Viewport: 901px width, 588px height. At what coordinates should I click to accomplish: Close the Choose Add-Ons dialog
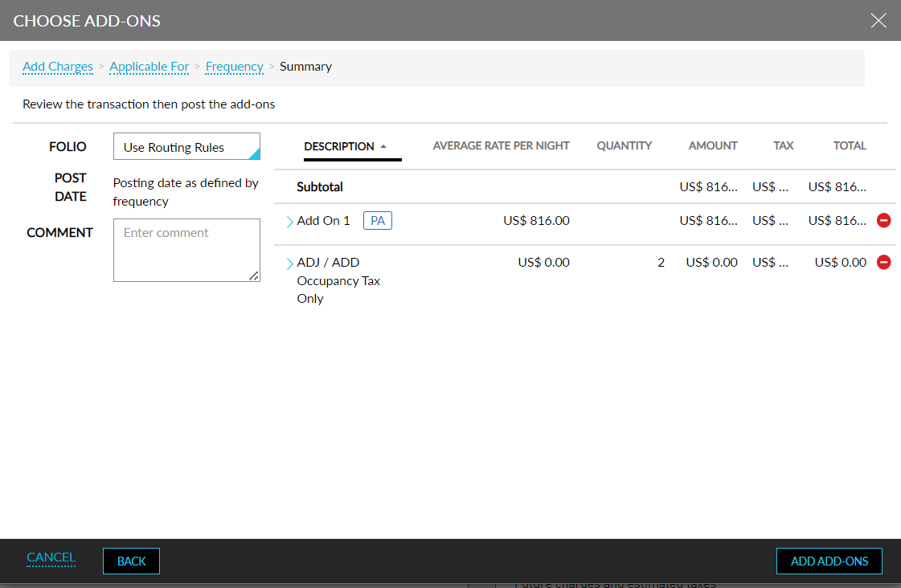tap(878, 21)
